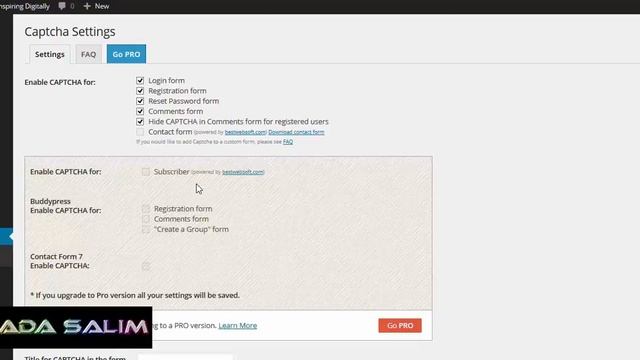Image resolution: width=640 pixels, height=360 pixels.
Task: Click the Download contact form link
Action: [296, 132]
